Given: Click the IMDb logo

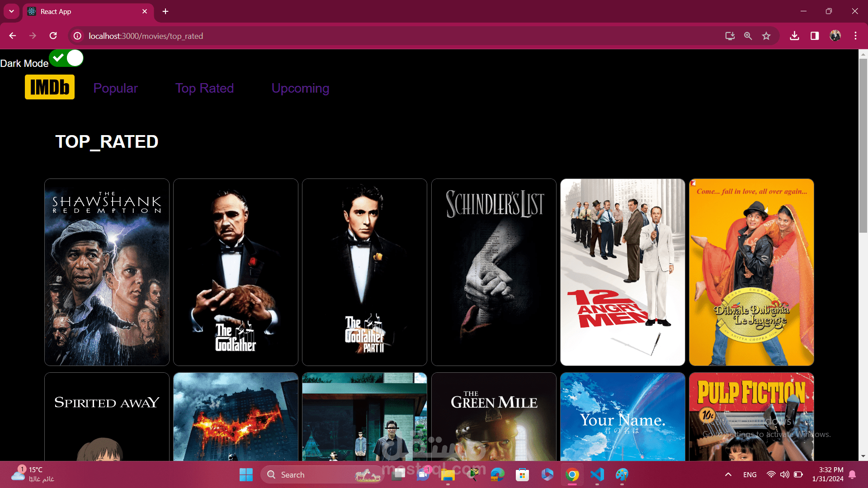Looking at the screenshot, I should 50,87.
